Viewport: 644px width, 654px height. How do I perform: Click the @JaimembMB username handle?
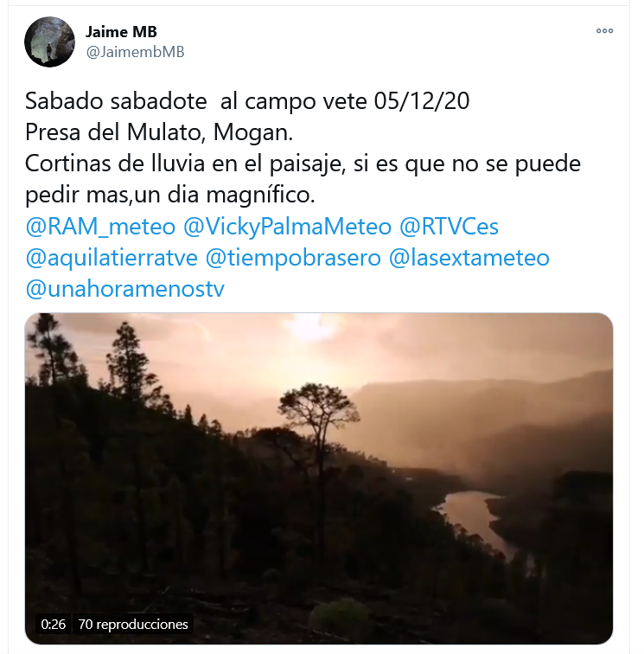tap(135, 52)
